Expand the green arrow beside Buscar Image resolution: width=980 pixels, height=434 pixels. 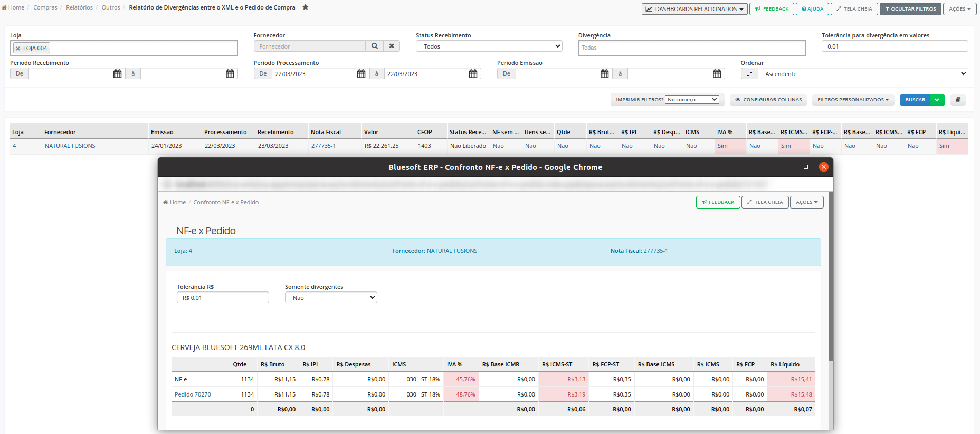click(937, 100)
